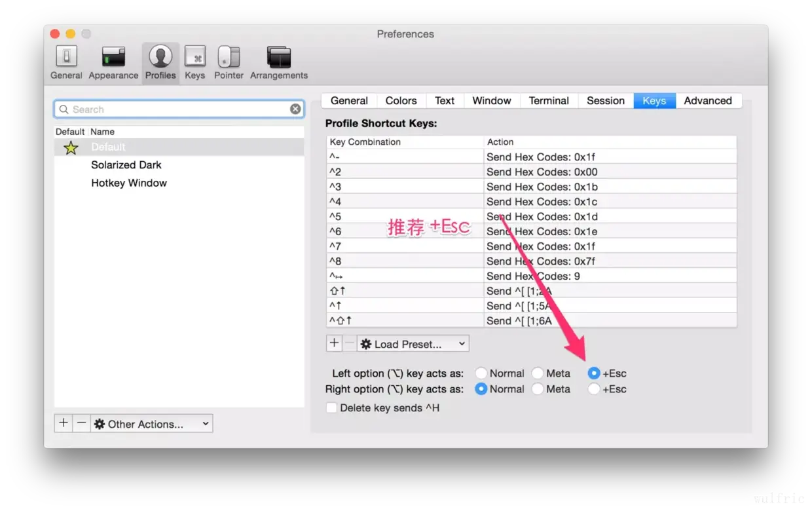Switch to the Session tab

tap(606, 101)
